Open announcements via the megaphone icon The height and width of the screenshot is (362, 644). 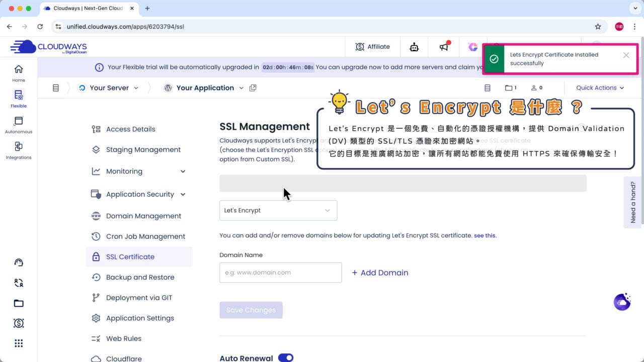[x=443, y=46]
